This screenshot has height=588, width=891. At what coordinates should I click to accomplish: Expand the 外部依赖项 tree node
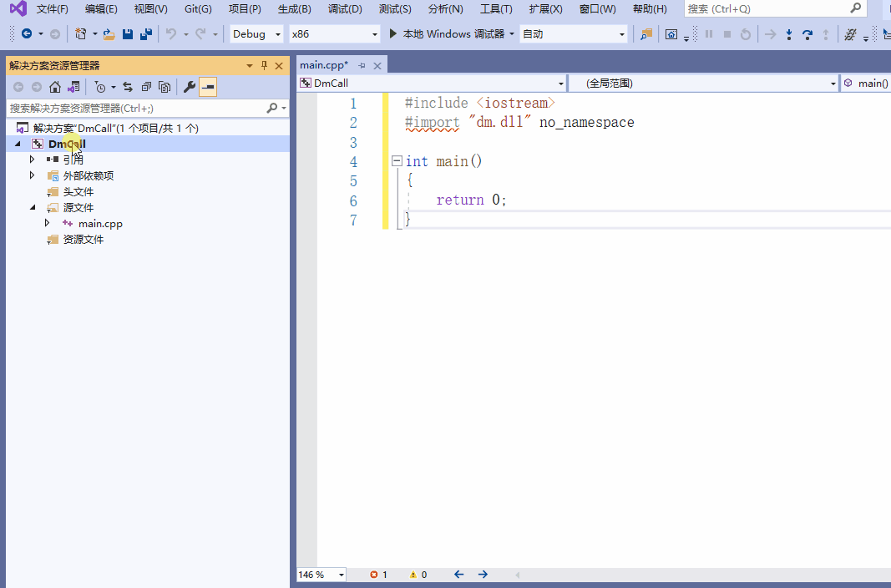[33, 175]
